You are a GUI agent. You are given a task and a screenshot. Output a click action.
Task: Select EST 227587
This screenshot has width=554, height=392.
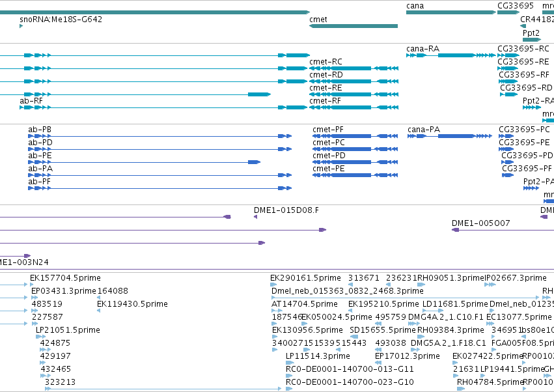[x=48, y=317]
